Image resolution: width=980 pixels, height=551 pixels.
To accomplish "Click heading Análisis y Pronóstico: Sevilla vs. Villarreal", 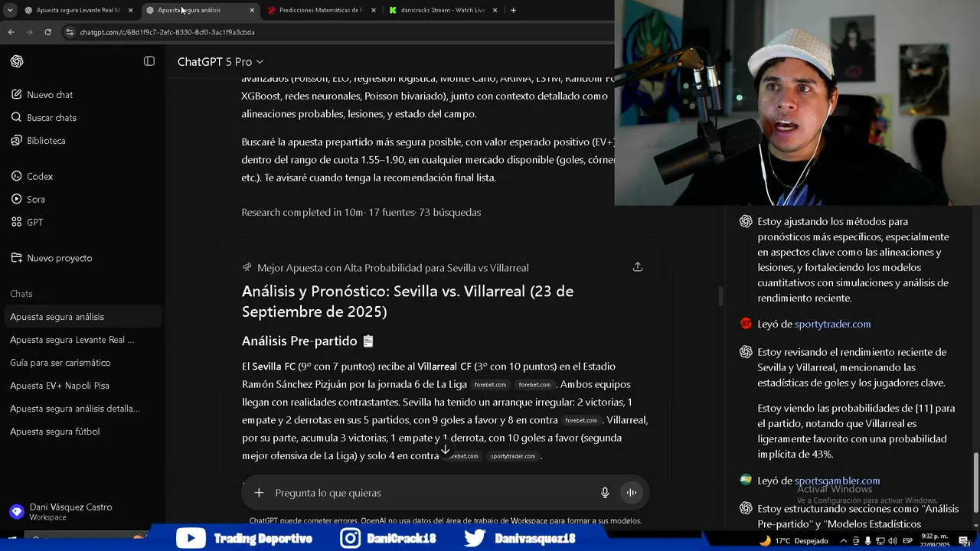I will tap(407, 301).
